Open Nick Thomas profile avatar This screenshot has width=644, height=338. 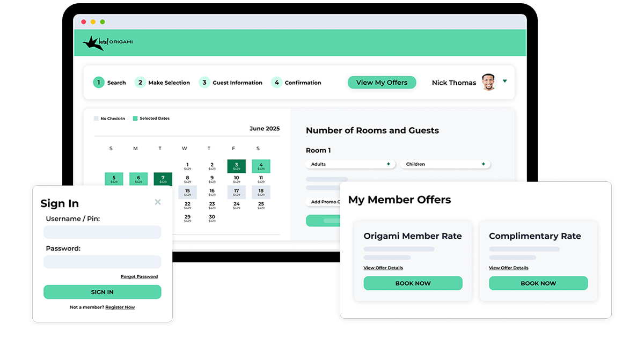(x=488, y=82)
